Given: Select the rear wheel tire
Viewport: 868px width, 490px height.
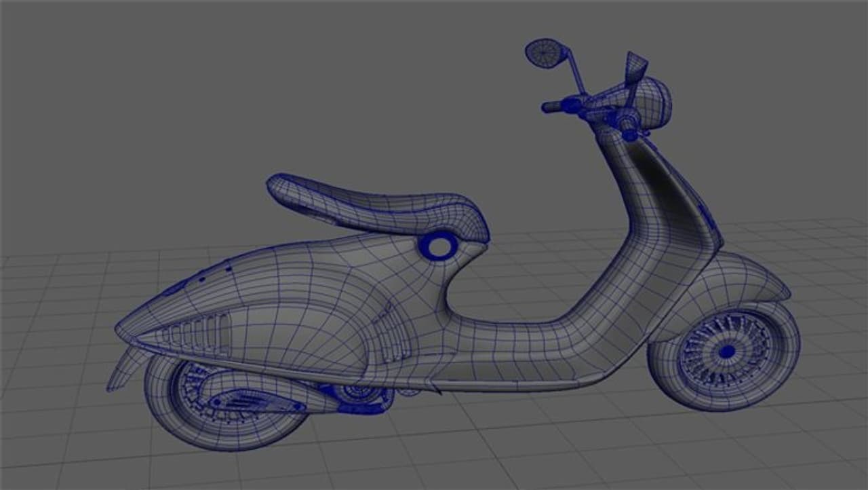Looking at the screenshot, I should click(163, 407).
